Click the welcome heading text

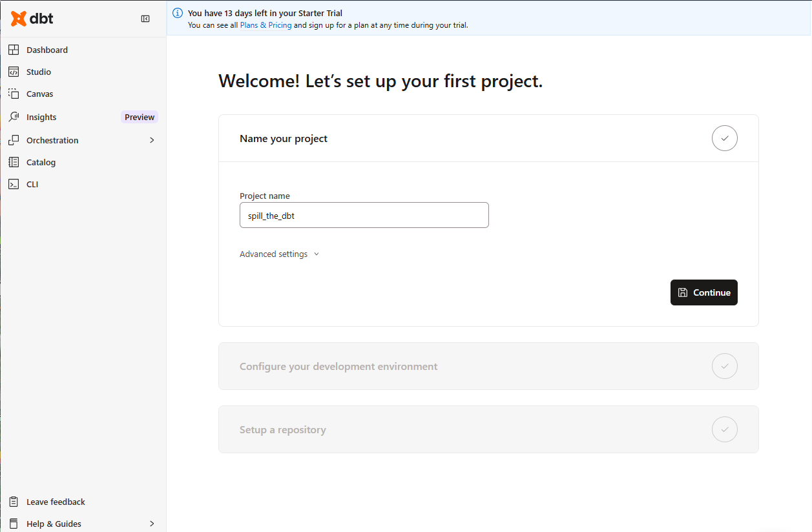pos(380,81)
